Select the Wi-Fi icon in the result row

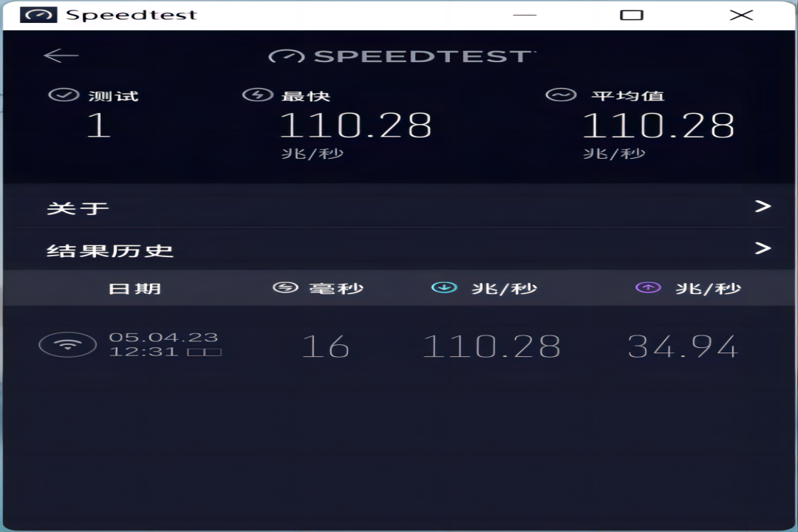coord(69,344)
